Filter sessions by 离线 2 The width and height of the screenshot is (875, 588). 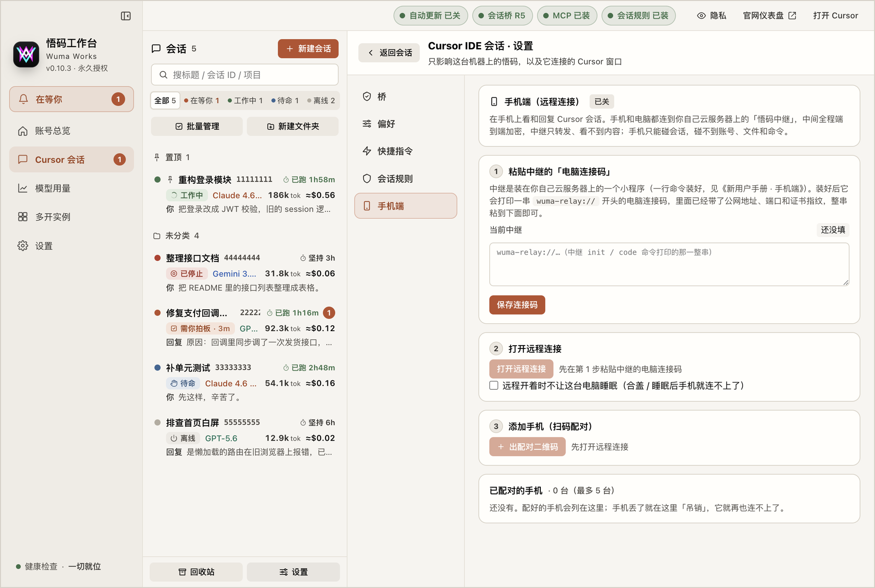(321, 100)
